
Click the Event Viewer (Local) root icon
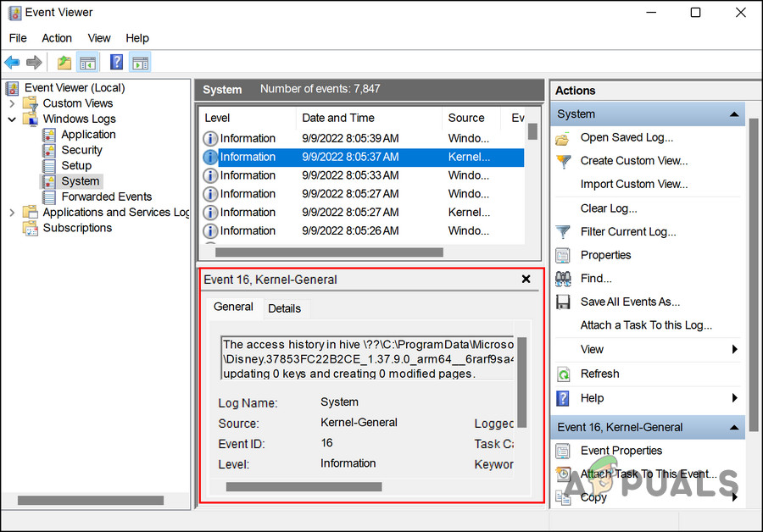(12, 88)
